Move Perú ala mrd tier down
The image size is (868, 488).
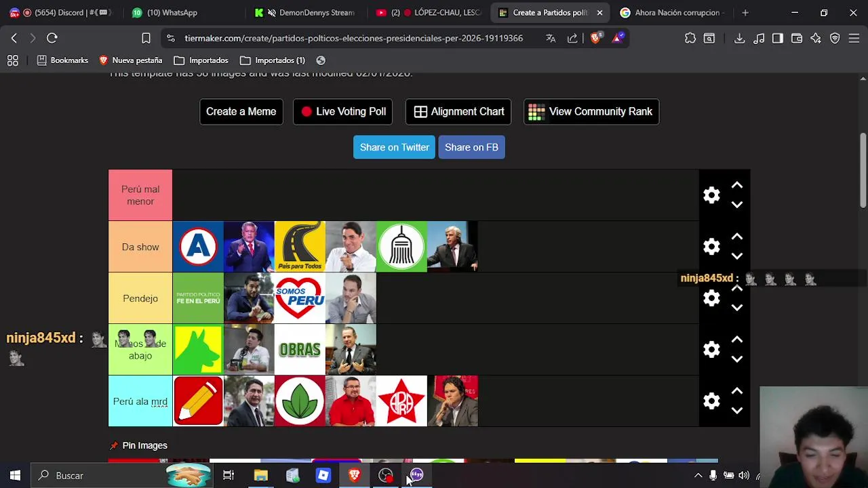click(737, 411)
